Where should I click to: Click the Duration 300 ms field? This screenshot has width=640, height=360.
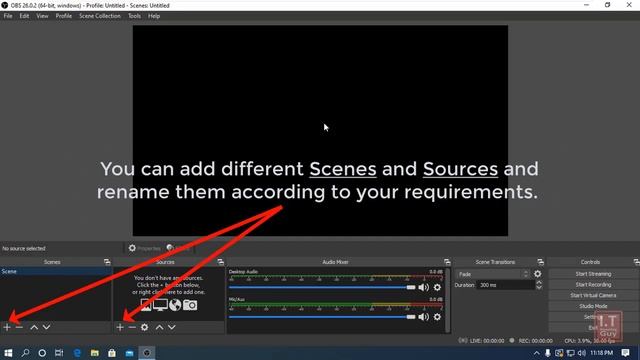point(506,285)
